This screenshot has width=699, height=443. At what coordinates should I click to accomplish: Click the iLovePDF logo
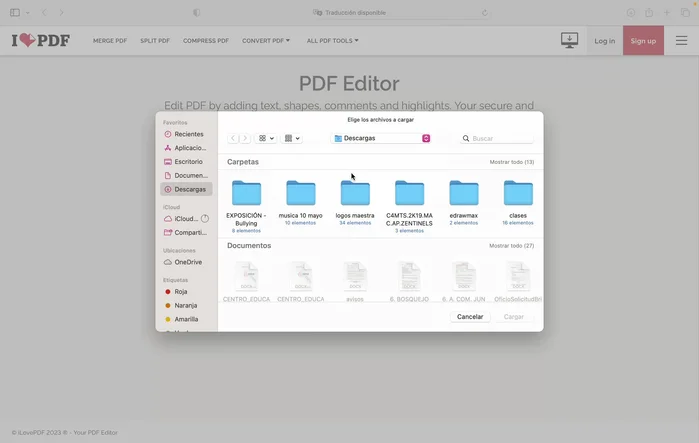point(41,41)
